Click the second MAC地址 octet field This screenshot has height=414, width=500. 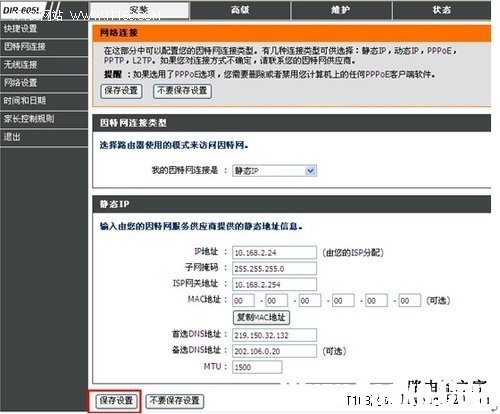tap(277, 301)
